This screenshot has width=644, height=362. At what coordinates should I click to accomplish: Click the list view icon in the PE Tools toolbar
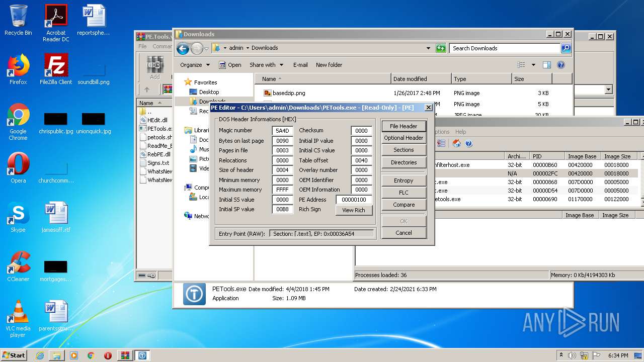coord(441,144)
